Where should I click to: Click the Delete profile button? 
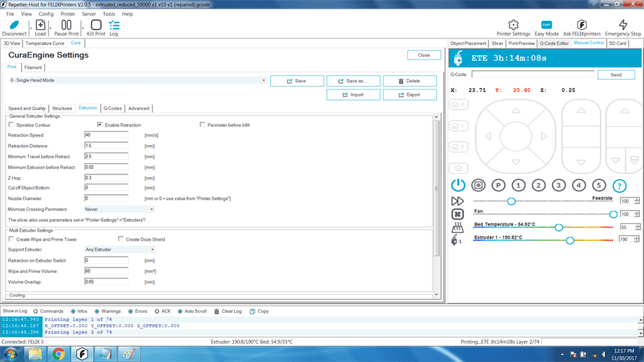[x=409, y=81]
